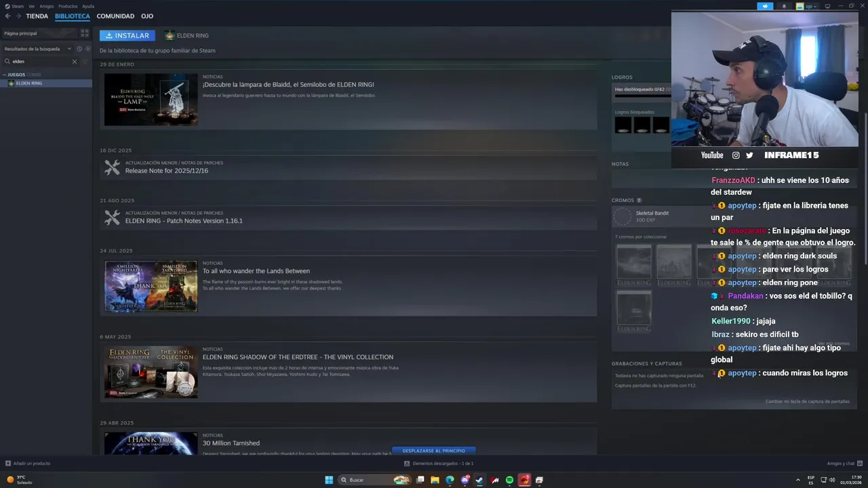Click the CROMOS help question mark
868x488 pixels.
639,201
